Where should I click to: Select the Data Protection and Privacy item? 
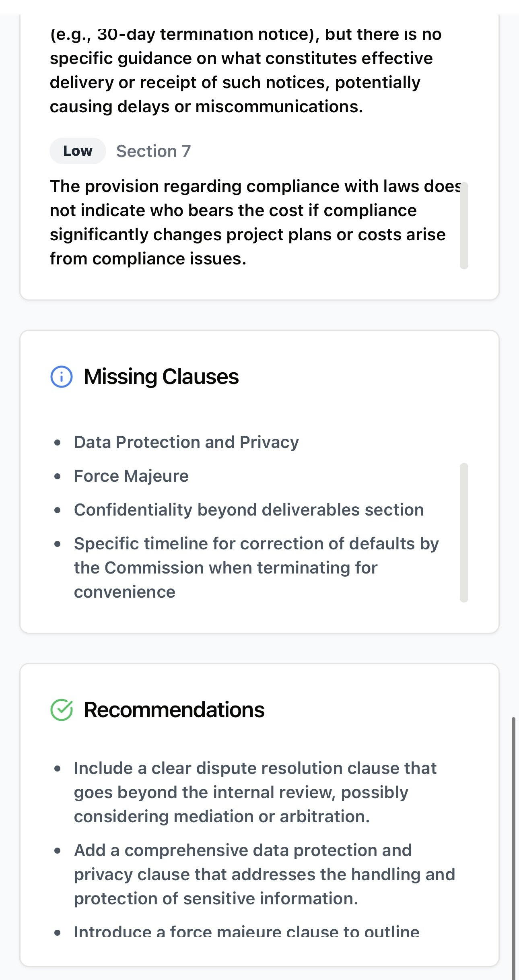186,442
